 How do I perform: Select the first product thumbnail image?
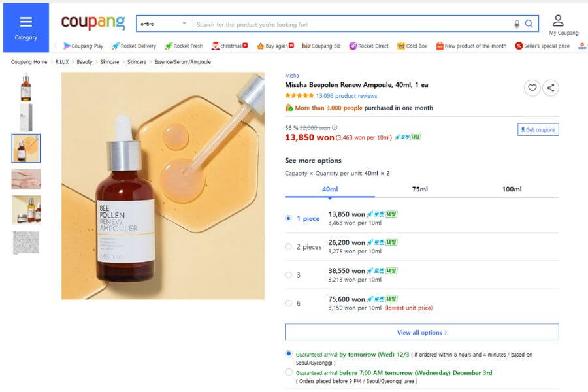point(26,87)
